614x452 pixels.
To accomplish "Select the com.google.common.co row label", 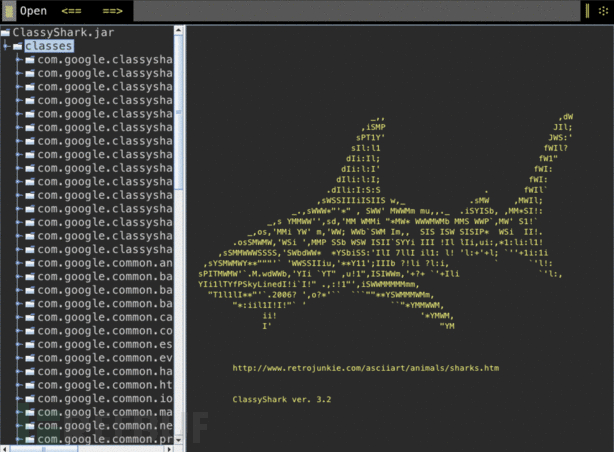I will click(x=105, y=331).
